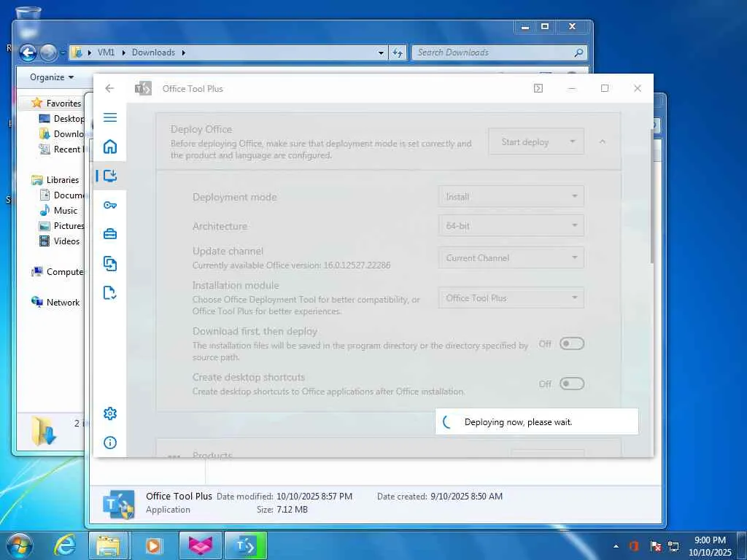Open the Activate key icon in sidebar
The width and height of the screenshot is (747, 560).
pyautogui.click(x=110, y=205)
